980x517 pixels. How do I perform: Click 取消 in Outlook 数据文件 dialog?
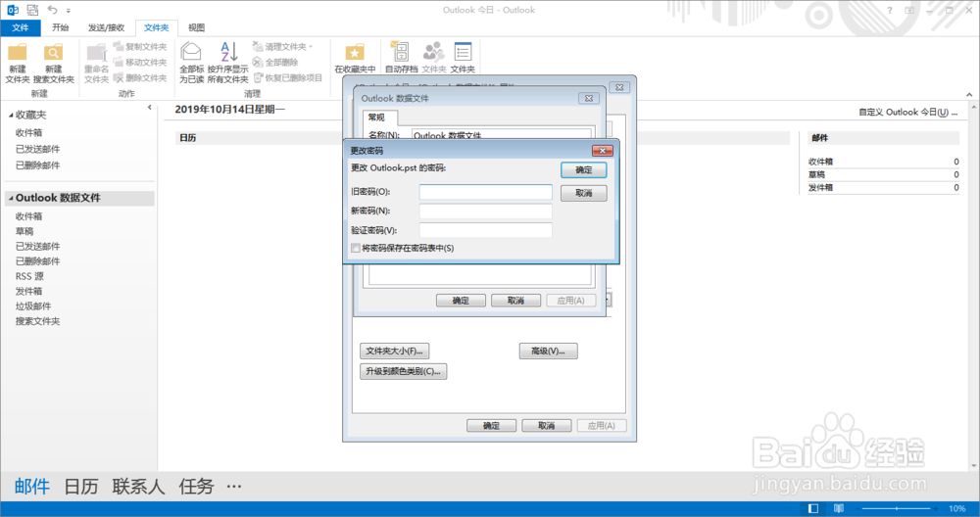click(515, 301)
